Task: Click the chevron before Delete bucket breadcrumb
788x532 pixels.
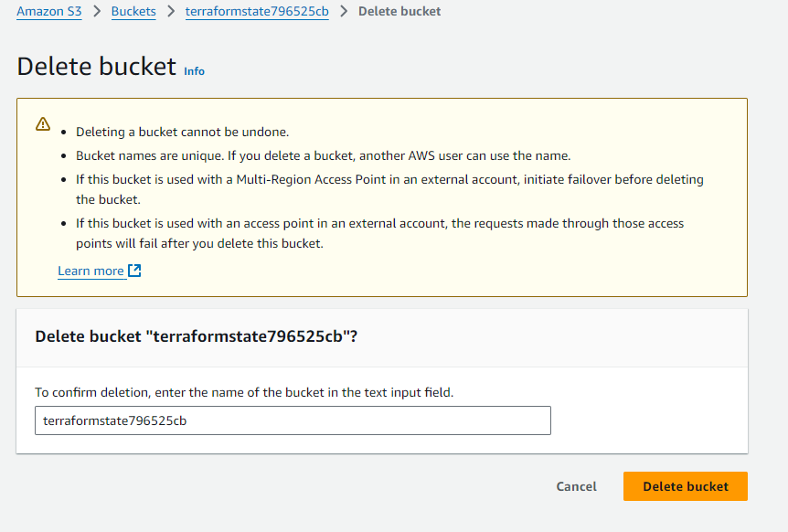Action: pyautogui.click(x=344, y=11)
